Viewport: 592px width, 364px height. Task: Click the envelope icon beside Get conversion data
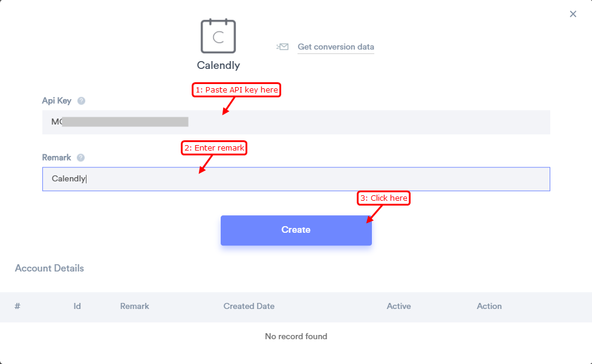tap(282, 47)
